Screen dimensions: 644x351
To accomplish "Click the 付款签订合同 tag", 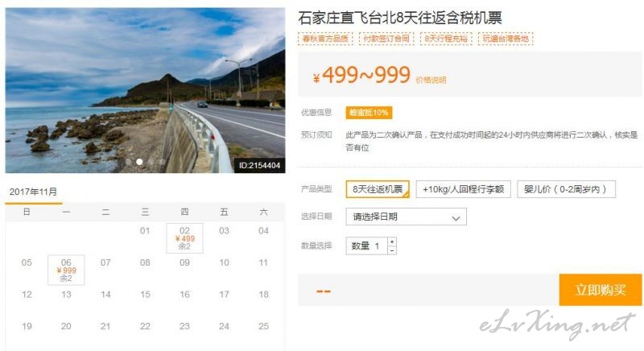I will coord(386,39).
